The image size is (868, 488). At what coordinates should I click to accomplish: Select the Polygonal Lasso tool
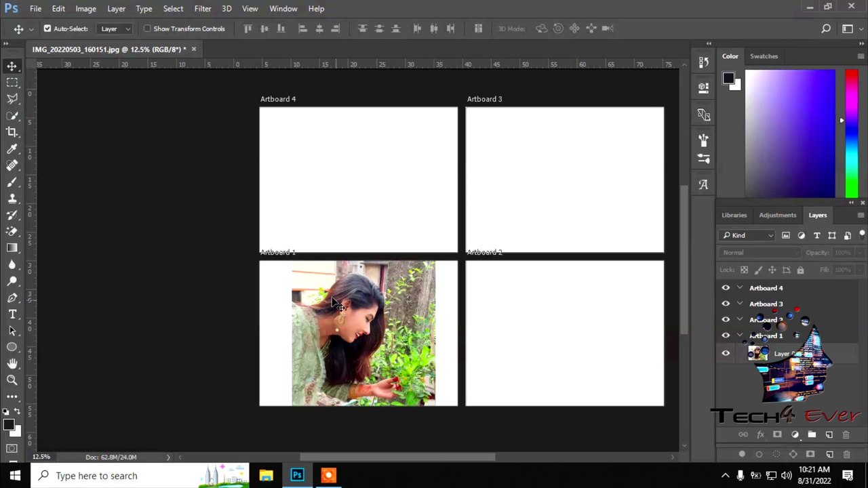12,99
